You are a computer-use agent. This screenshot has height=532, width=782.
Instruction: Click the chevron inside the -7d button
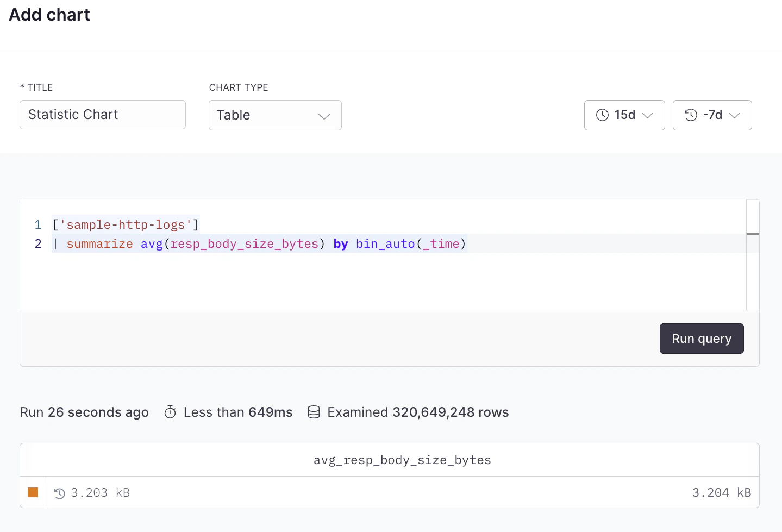pyautogui.click(x=735, y=115)
